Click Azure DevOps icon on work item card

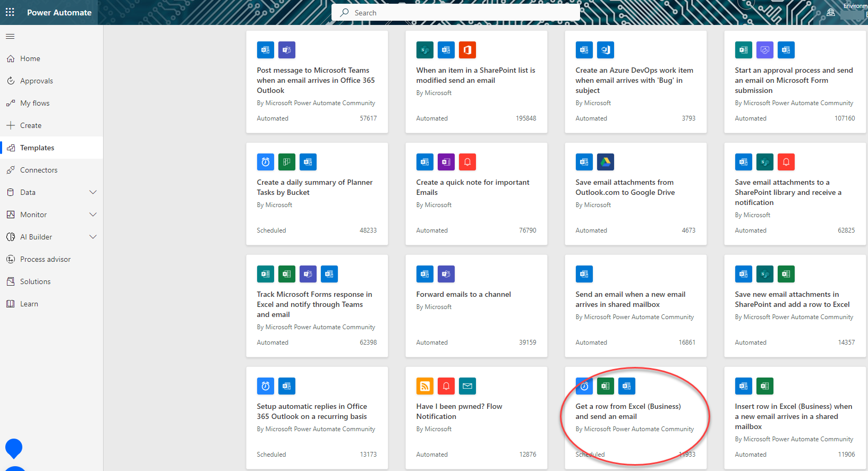[606, 50]
